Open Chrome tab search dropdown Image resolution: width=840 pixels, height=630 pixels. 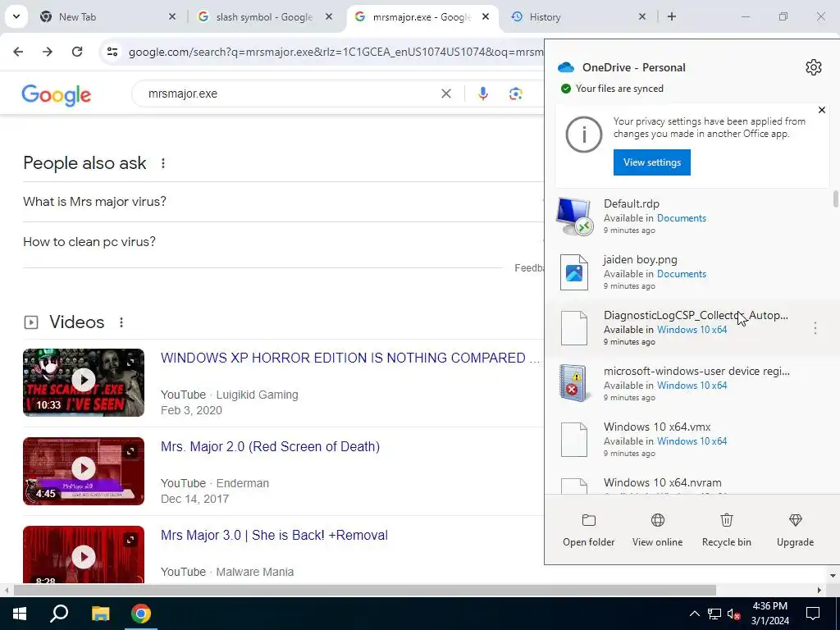tap(16, 16)
